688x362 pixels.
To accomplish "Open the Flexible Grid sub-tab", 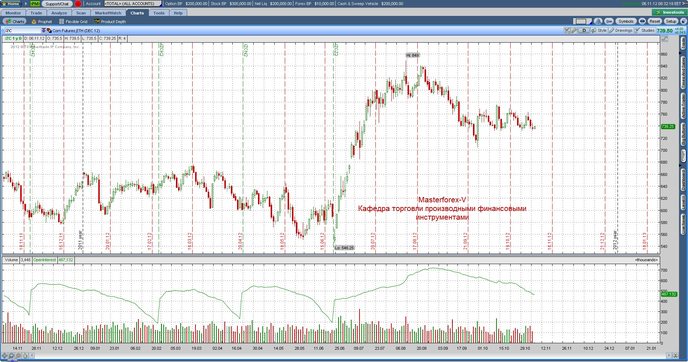I will 74,22.
